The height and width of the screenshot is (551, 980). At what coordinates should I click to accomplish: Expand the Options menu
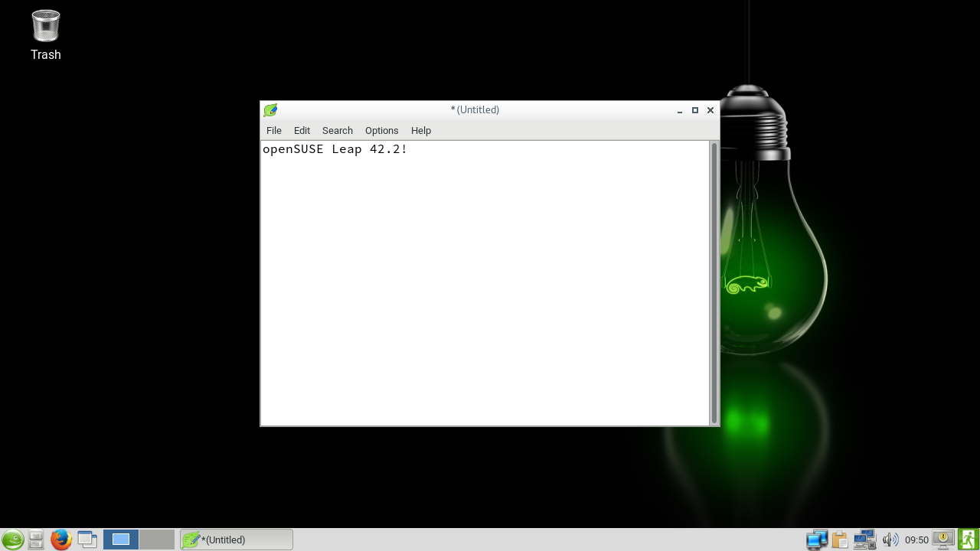[x=381, y=131]
